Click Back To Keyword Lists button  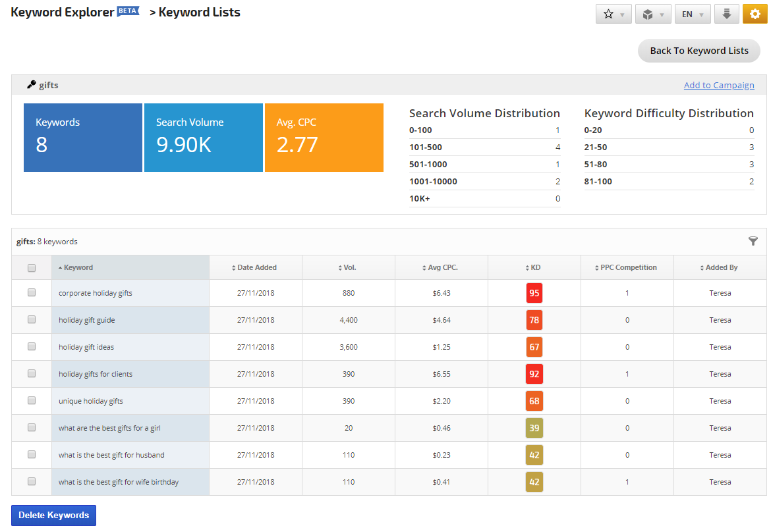[x=699, y=51]
